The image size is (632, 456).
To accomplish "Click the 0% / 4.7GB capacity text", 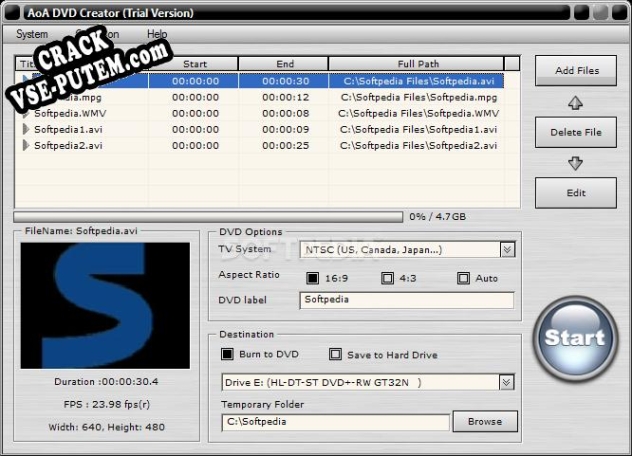I will pos(437,217).
